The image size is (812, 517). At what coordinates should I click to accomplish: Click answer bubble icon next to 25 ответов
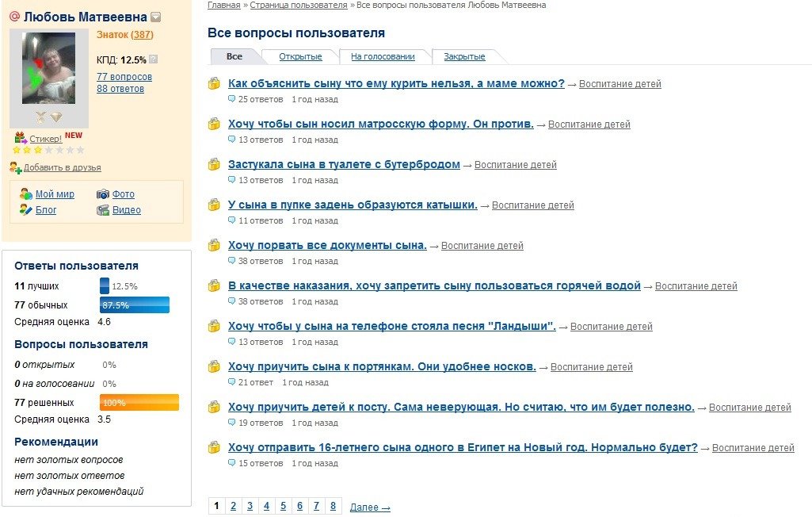(x=231, y=98)
